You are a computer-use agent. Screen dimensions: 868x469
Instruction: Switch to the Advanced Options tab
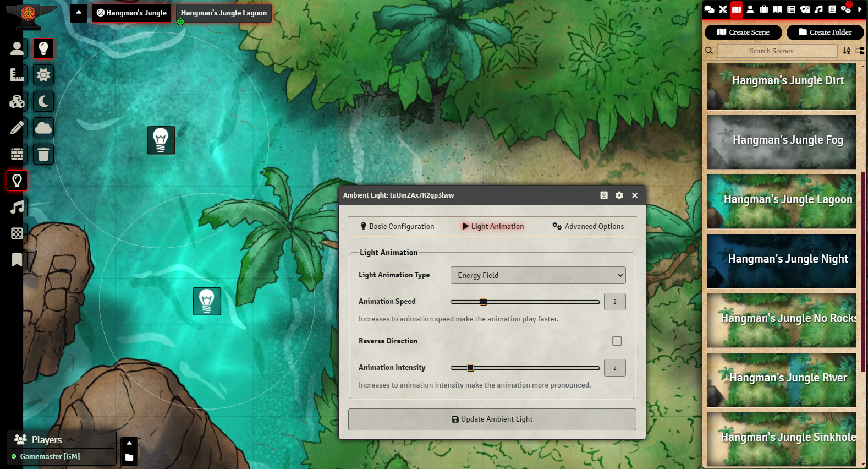tap(588, 226)
